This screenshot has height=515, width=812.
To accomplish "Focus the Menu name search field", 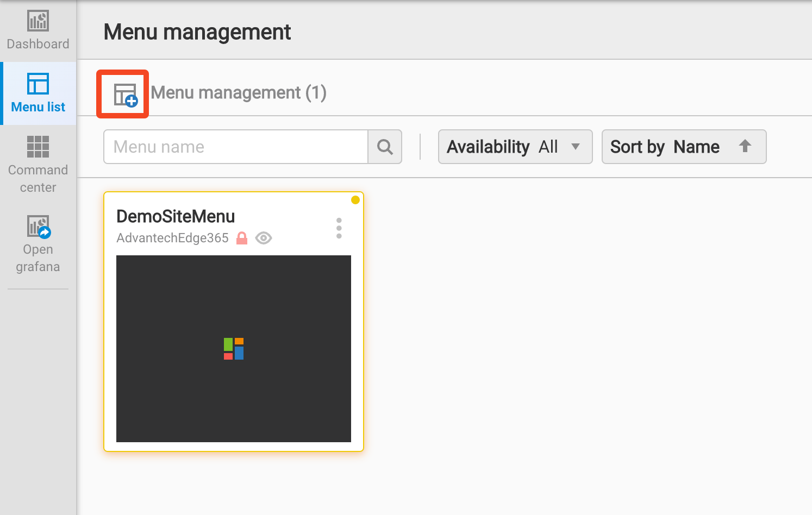I will coord(236,147).
